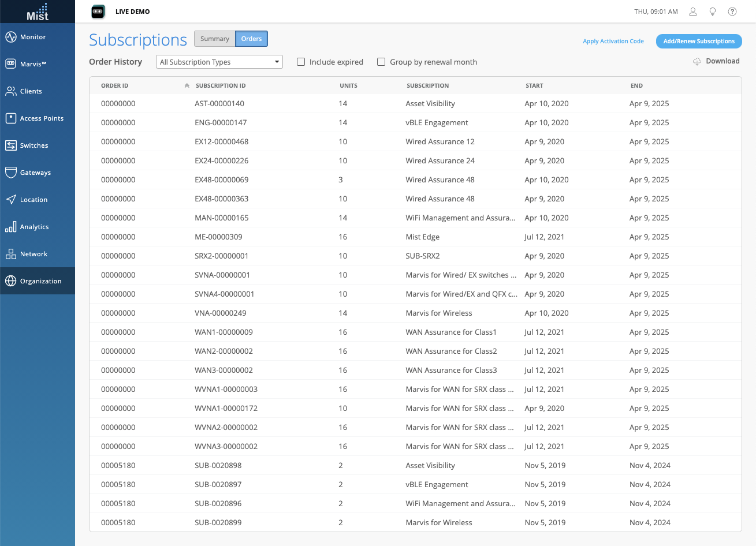Click the Subscription column header
Image resolution: width=756 pixels, height=546 pixels.
428,85
